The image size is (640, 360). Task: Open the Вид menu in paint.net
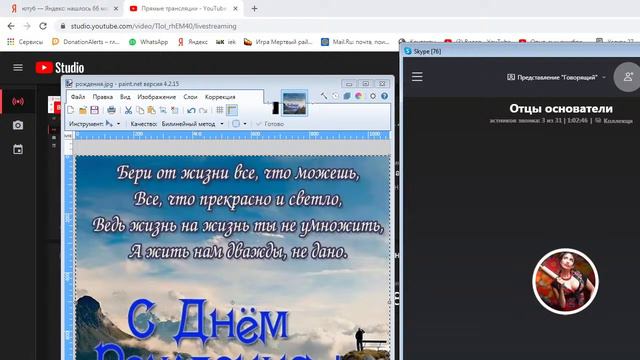coord(125,97)
